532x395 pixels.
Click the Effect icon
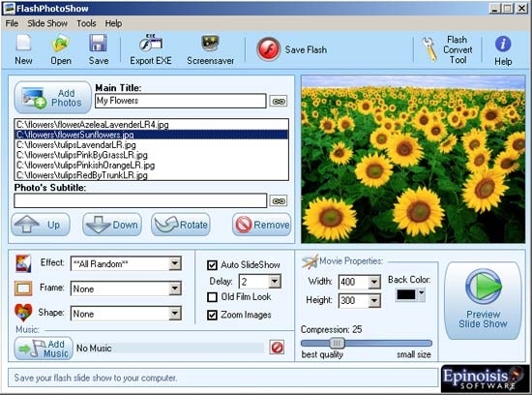click(23, 263)
